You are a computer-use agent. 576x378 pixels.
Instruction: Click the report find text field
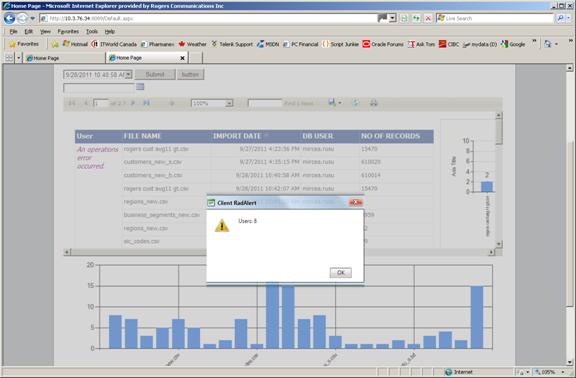[265, 103]
